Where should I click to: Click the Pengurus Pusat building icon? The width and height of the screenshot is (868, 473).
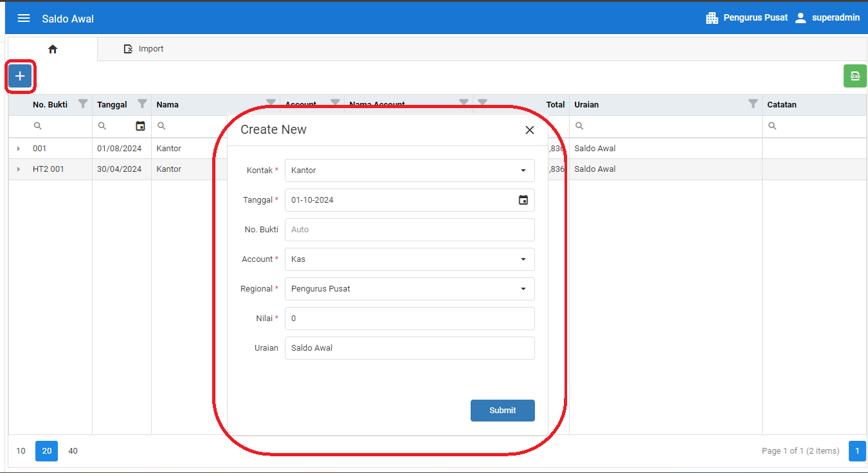(x=712, y=18)
